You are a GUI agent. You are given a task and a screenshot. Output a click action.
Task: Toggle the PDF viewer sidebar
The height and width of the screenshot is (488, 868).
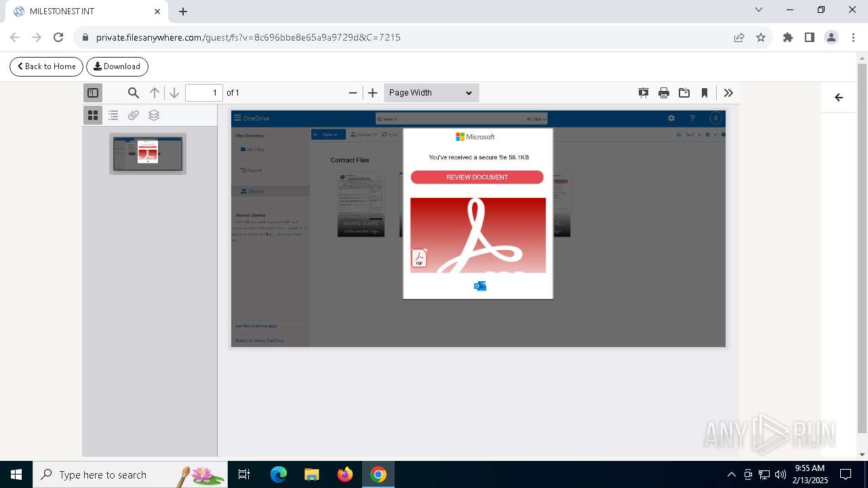(93, 93)
